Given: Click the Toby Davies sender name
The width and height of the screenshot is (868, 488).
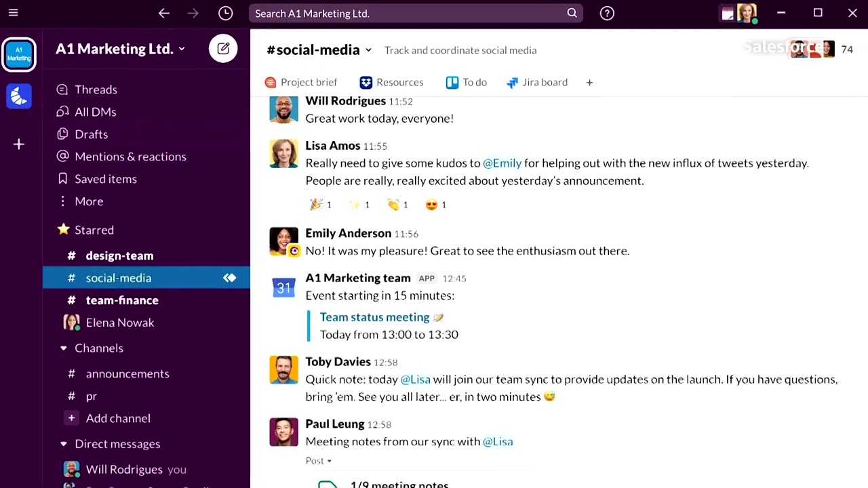Looking at the screenshot, I should click(x=338, y=362).
